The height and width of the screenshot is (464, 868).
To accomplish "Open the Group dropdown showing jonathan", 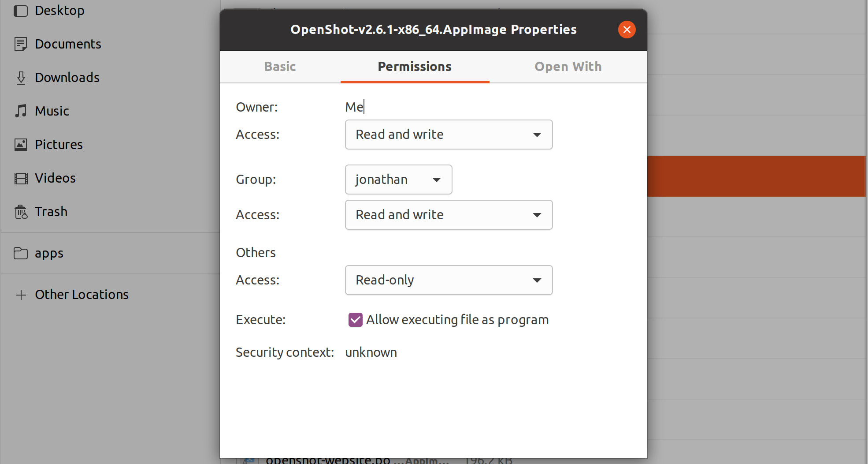I will coord(398,180).
